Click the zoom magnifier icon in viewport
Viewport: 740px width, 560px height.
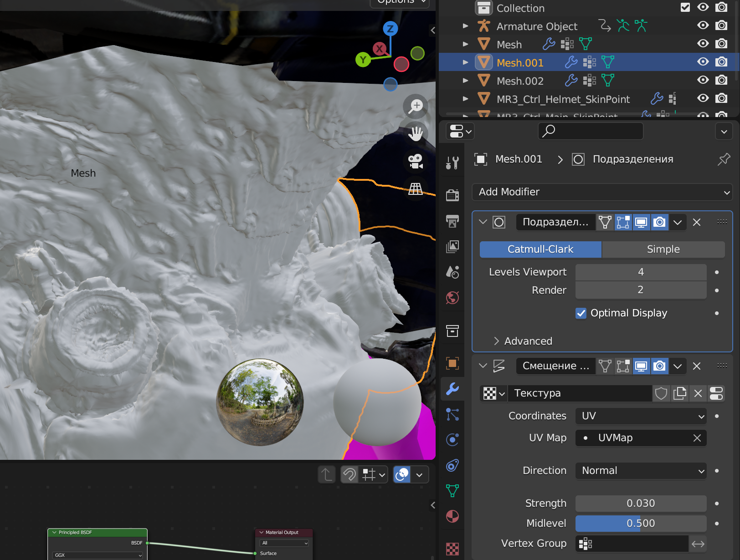pyautogui.click(x=415, y=107)
